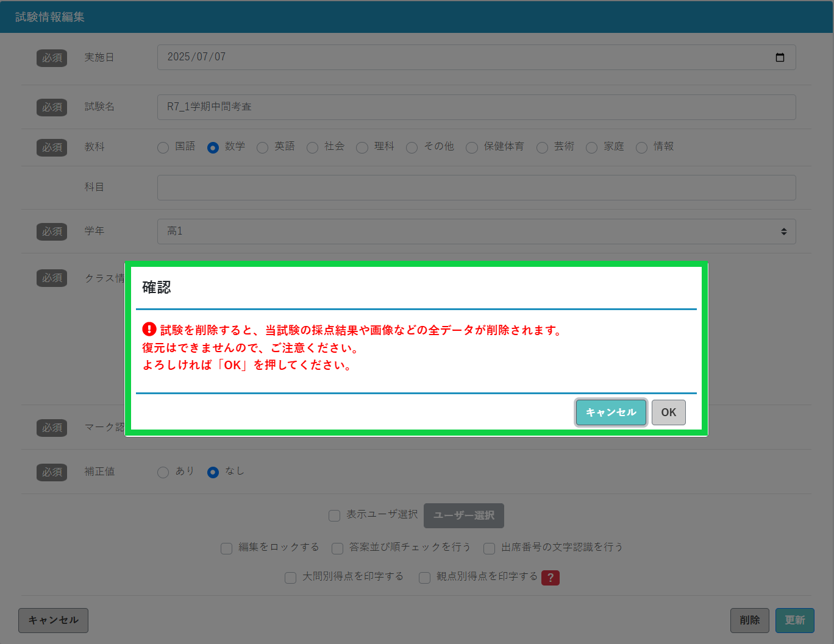This screenshot has width=834, height=644.
Task: Click the 試験名 input field
Action: [476, 107]
